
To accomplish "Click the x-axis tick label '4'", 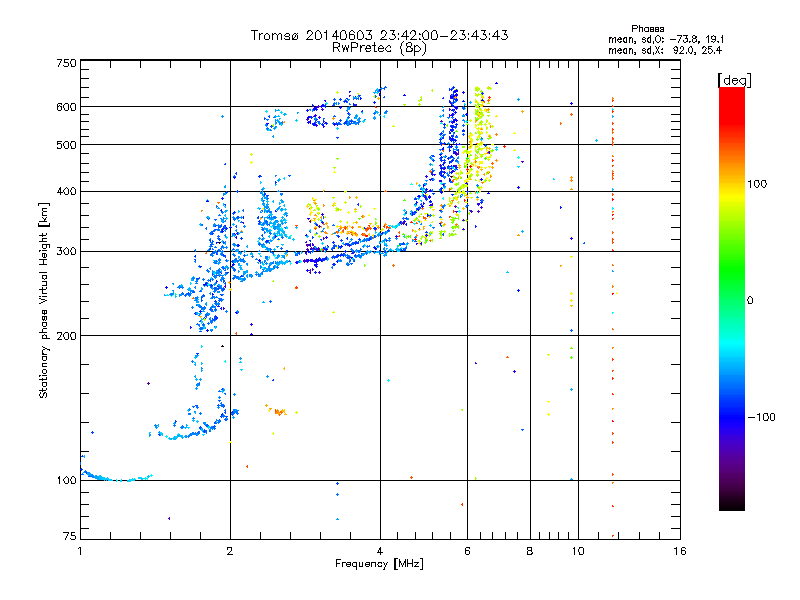I will tap(380, 551).
